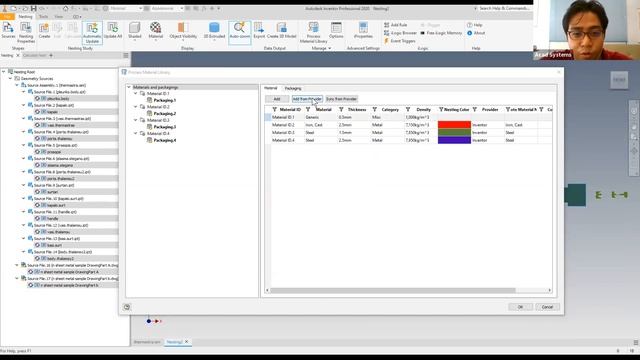Click About in the Help panel

(x=476, y=33)
